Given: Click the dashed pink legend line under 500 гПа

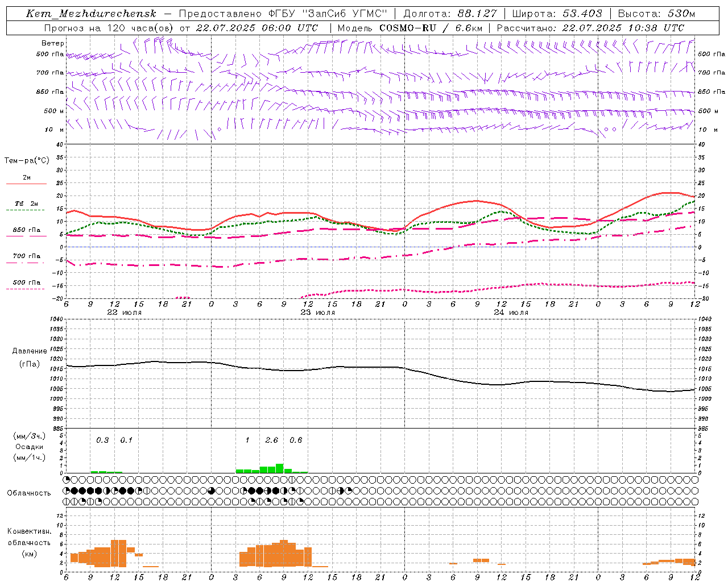Looking at the screenshot, I should pyautogui.click(x=25, y=289).
